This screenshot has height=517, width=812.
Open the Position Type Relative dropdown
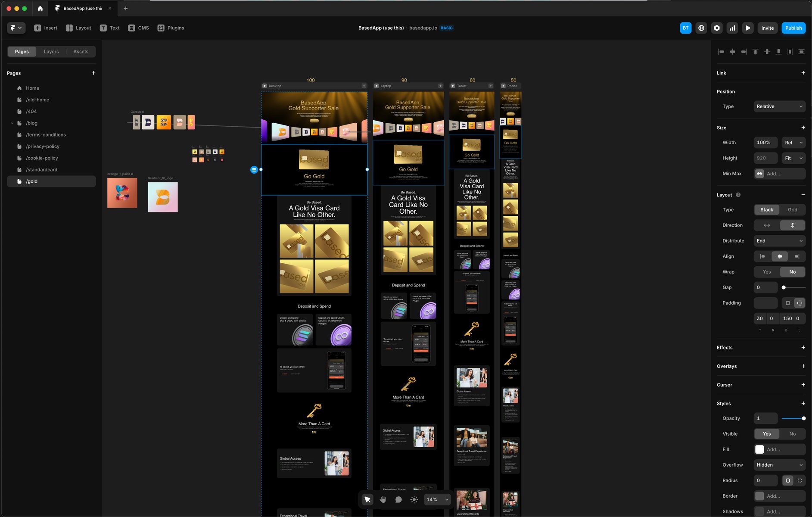point(779,106)
